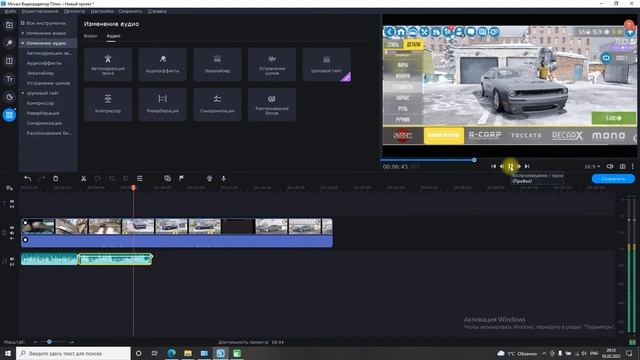Open the titles Tт sidebar icon
Viewport: 640px width, 360px height.
click(x=9, y=79)
